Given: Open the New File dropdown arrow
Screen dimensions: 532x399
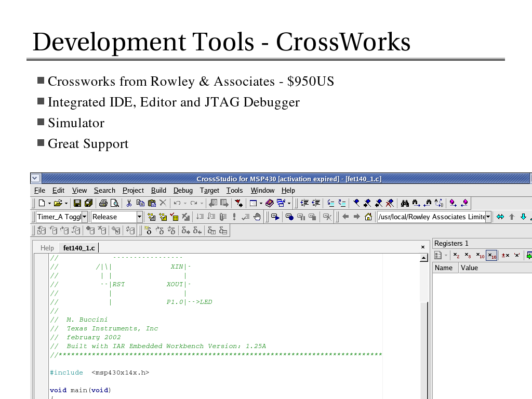Looking at the screenshot, I should [x=49, y=204].
